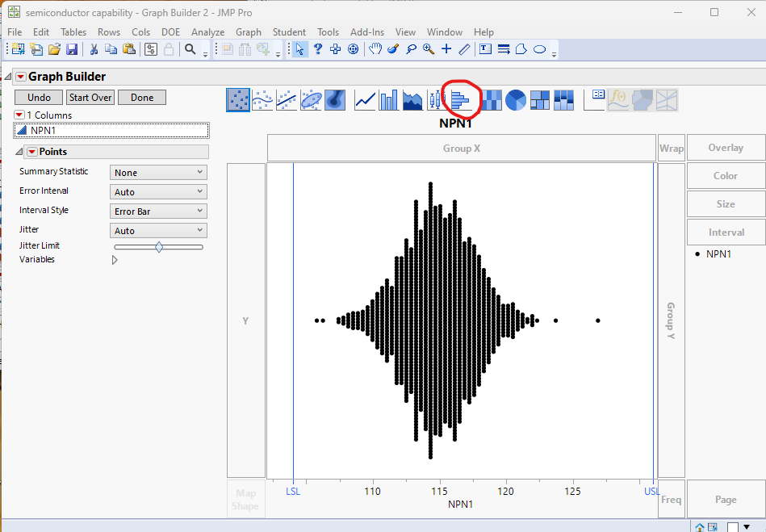Open the DOE menu
766x532 pixels.
[x=170, y=32]
